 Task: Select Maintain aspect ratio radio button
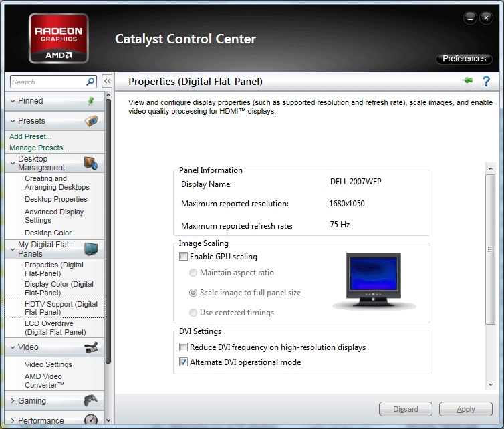click(x=193, y=273)
